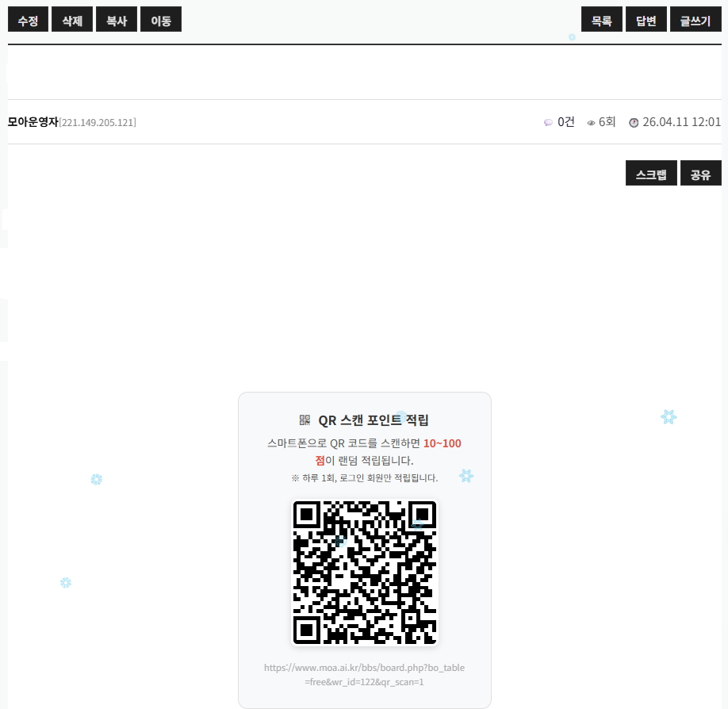The width and height of the screenshot is (728, 709).
Task: Click the IP address 221.149.205.121
Action: (98, 123)
